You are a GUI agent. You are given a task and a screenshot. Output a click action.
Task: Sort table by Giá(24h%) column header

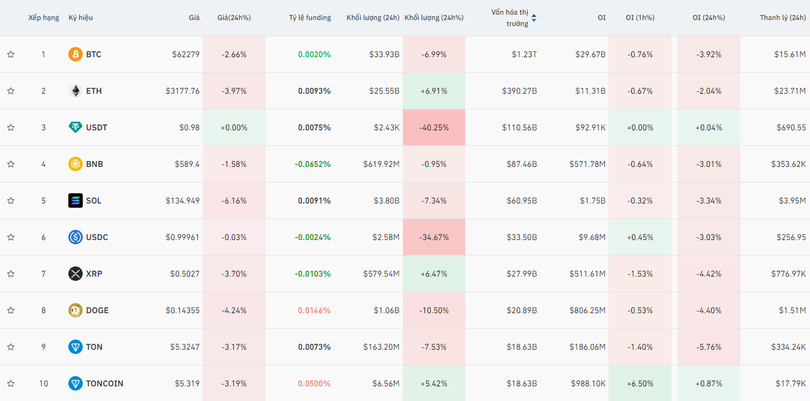pyautogui.click(x=234, y=18)
